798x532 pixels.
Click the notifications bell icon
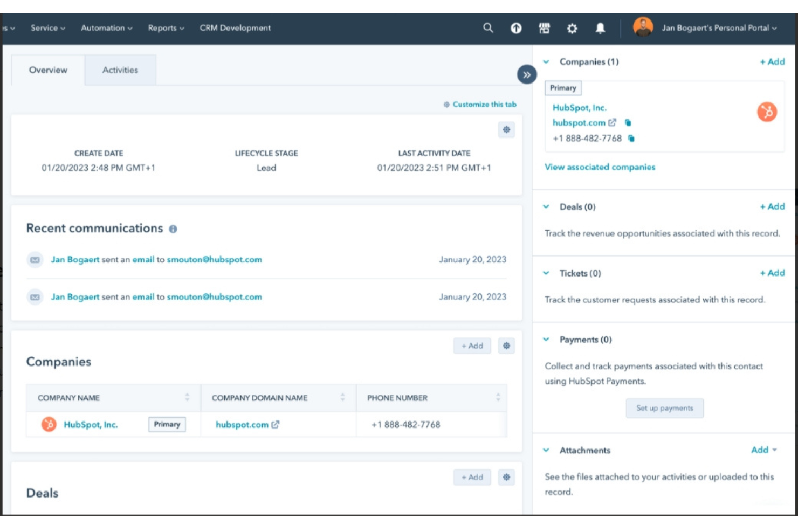click(601, 28)
